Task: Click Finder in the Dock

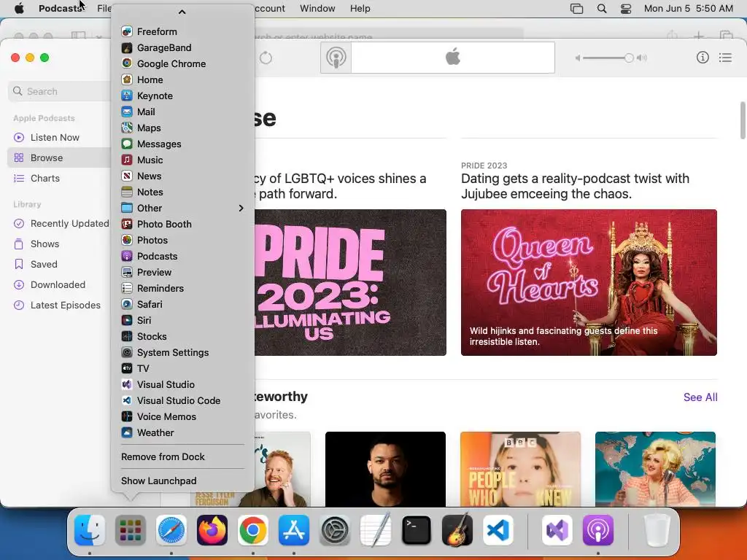Action: click(90, 530)
